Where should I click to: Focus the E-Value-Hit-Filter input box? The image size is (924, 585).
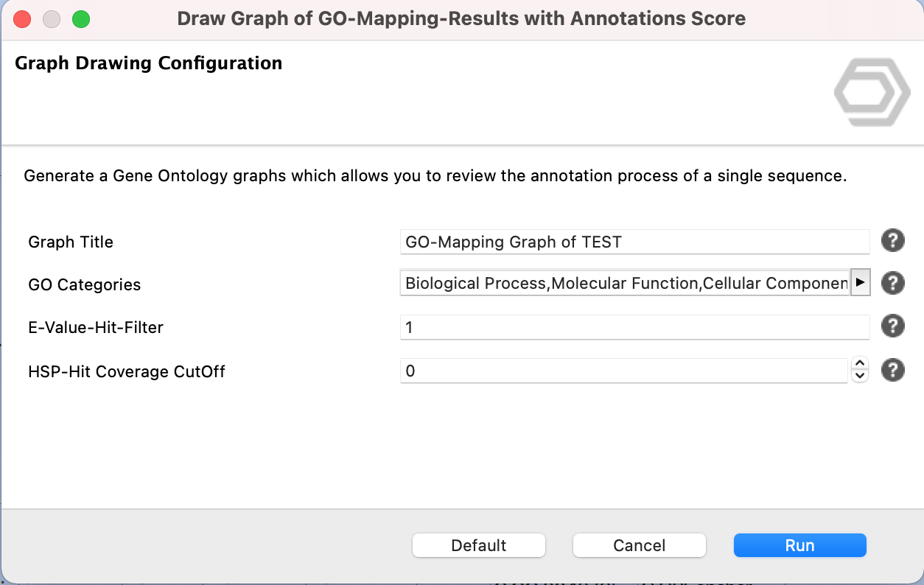click(634, 327)
